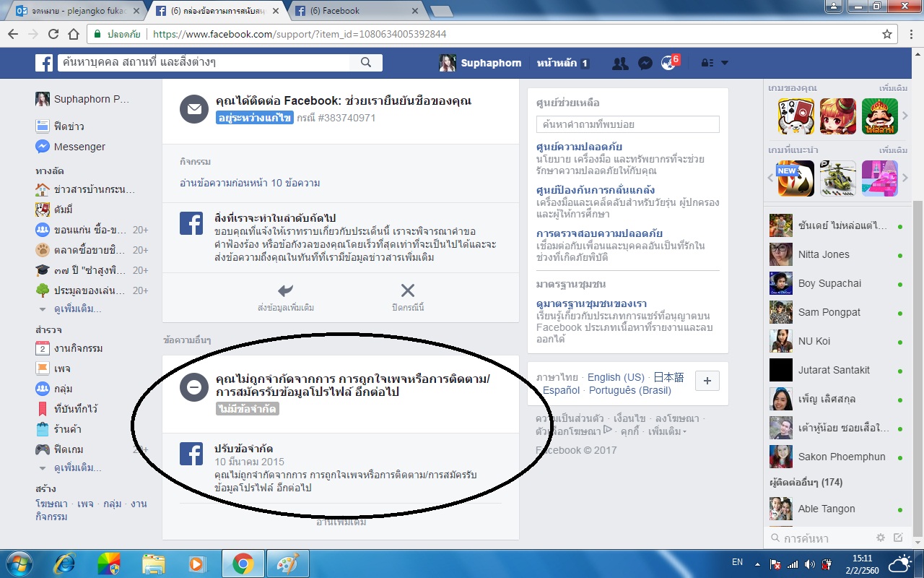Open friend requests icon

[x=620, y=63]
